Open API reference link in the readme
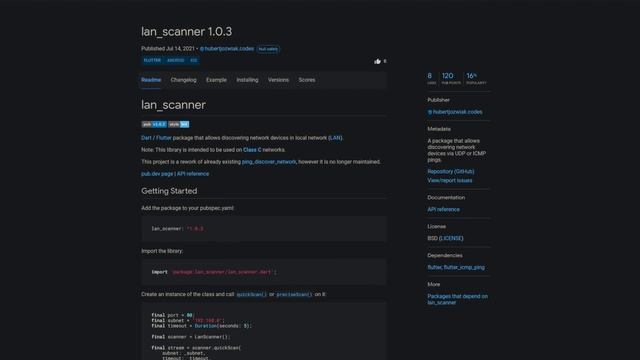The image size is (640, 360). 193,174
